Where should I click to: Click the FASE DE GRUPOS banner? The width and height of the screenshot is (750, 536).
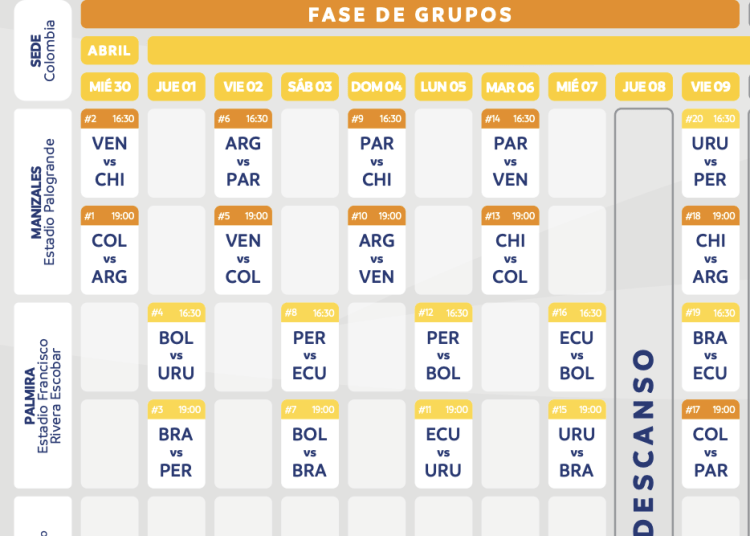point(410,14)
